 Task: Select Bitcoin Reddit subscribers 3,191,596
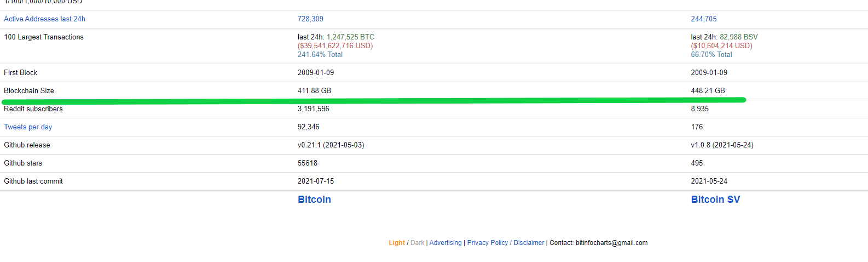click(314, 109)
